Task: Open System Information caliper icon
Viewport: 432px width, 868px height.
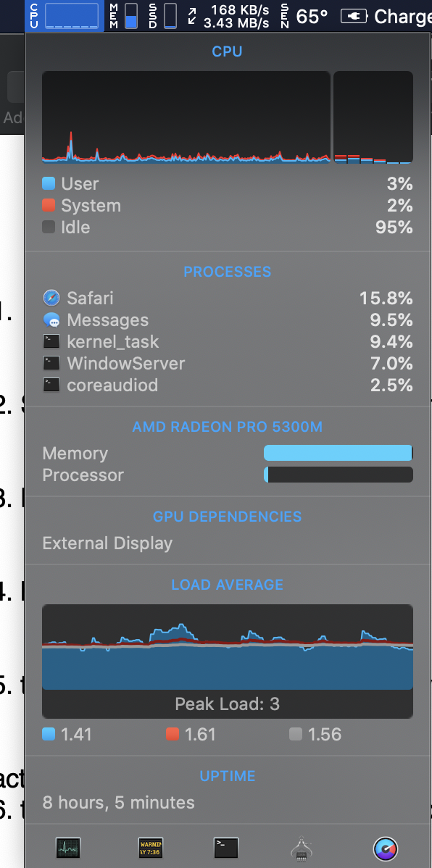Action: coord(302,848)
